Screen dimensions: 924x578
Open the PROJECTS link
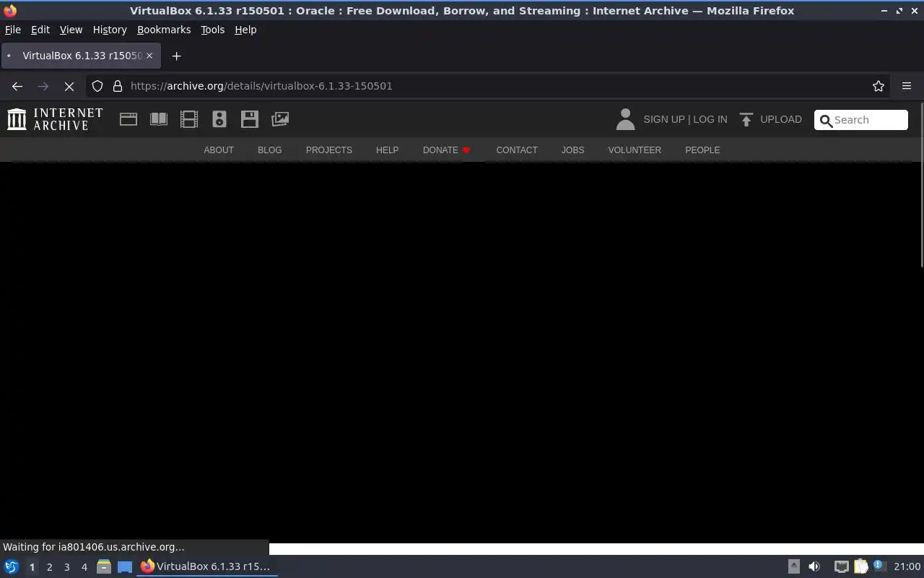[x=329, y=150]
